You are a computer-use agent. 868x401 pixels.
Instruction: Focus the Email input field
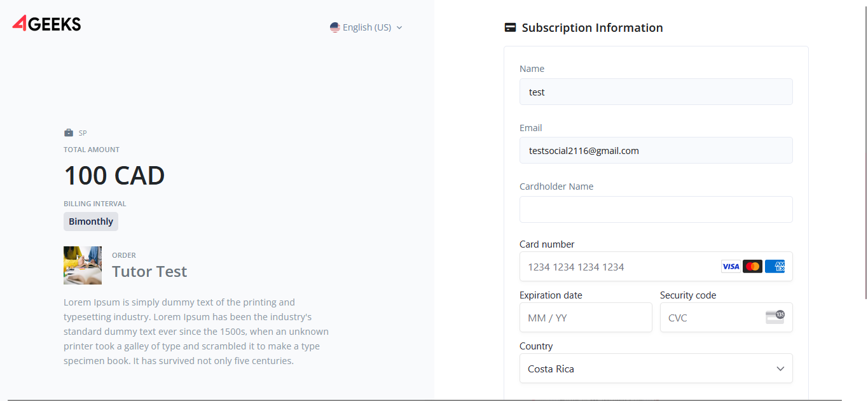coord(656,151)
